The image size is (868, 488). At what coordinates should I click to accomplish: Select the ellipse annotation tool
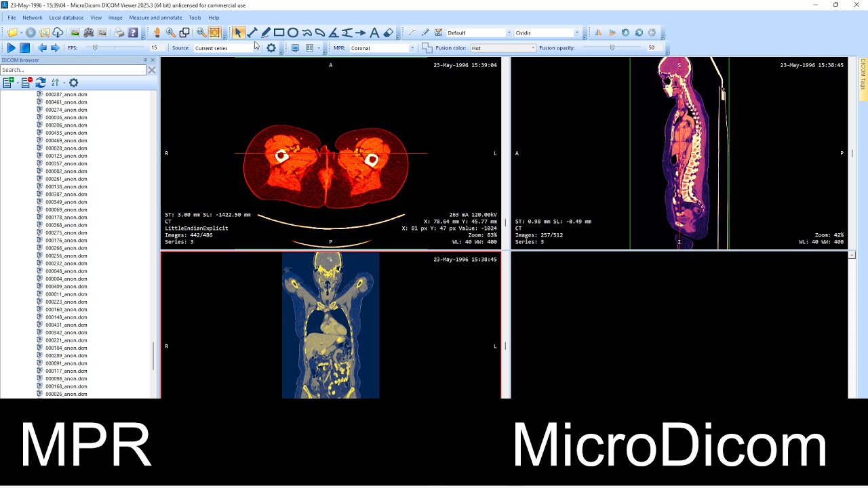tap(293, 33)
